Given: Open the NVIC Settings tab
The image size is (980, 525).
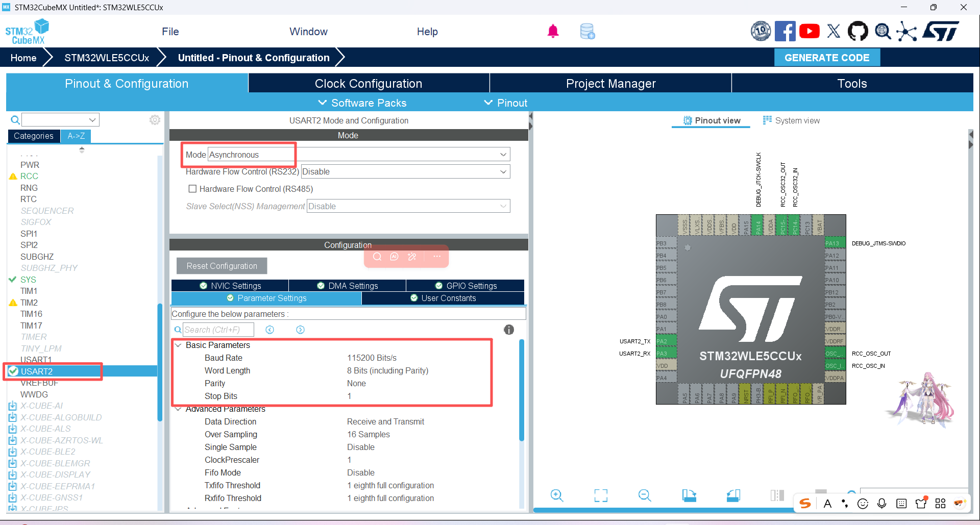Looking at the screenshot, I should 230,286.
